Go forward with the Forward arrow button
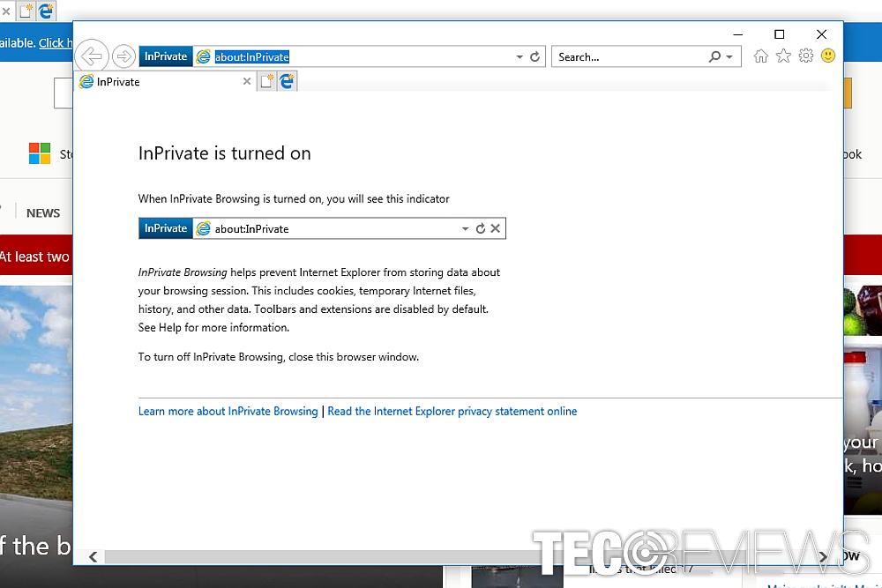The height and width of the screenshot is (588, 882). (123, 56)
